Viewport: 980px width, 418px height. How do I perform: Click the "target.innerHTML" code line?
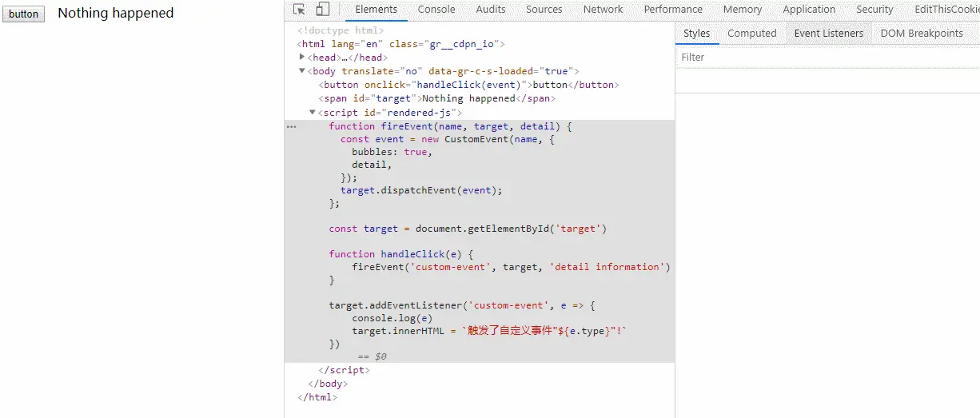tap(490, 331)
